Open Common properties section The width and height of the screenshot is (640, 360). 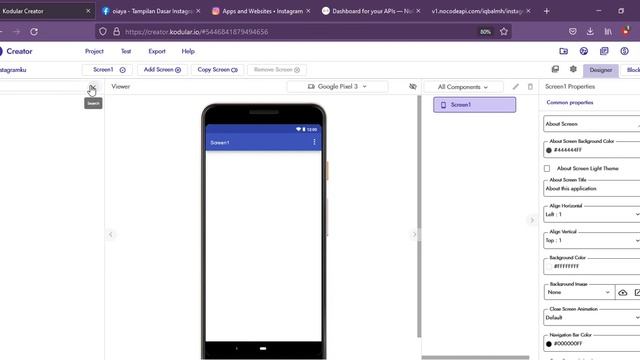[x=569, y=102]
